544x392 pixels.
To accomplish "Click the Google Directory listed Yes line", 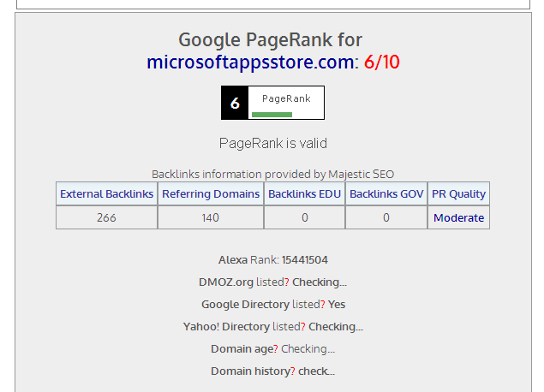I will click(273, 305).
